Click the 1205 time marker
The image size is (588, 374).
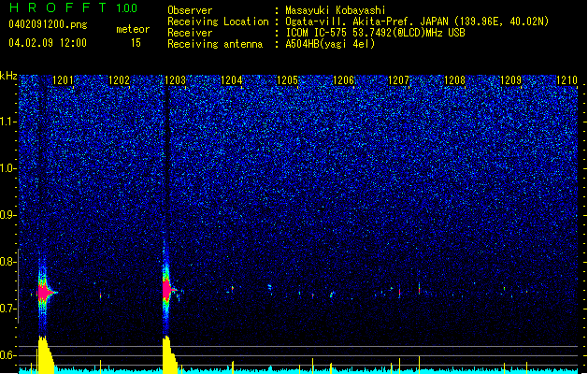coord(287,79)
